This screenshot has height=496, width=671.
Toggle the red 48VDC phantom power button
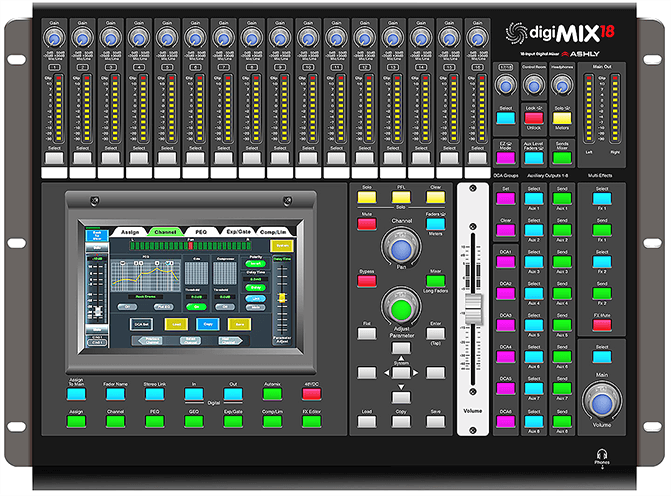(x=310, y=393)
